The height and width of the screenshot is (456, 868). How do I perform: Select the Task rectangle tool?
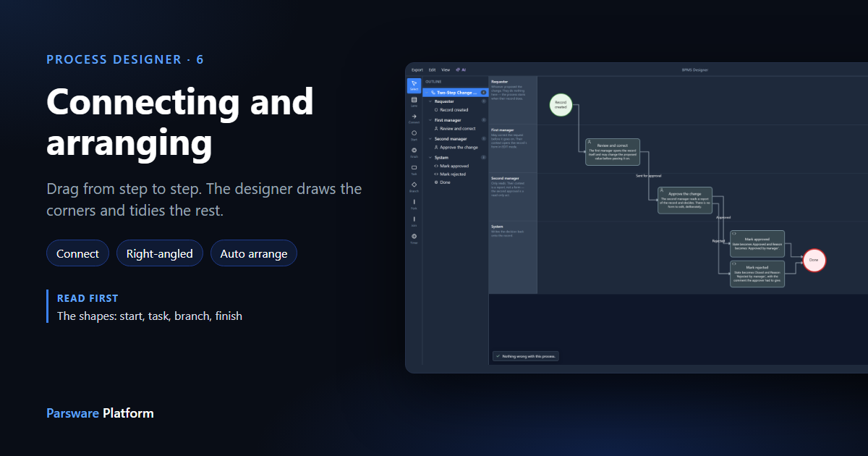point(414,170)
